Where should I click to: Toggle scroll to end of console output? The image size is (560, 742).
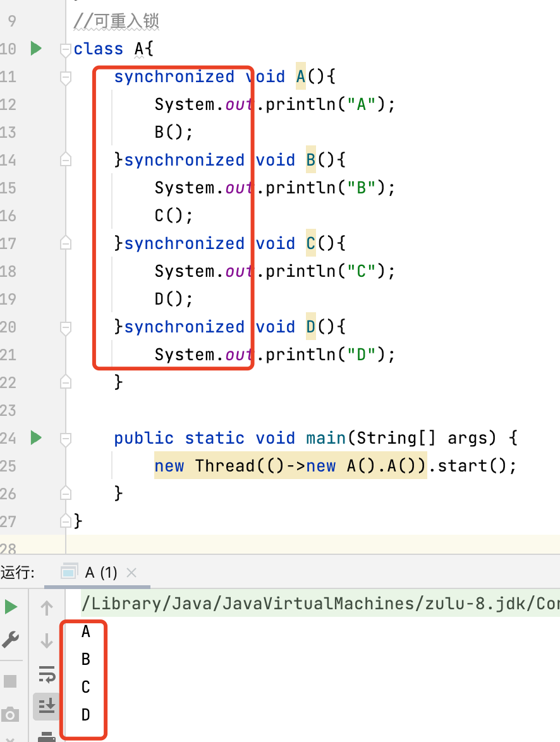[x=47, y=706]
